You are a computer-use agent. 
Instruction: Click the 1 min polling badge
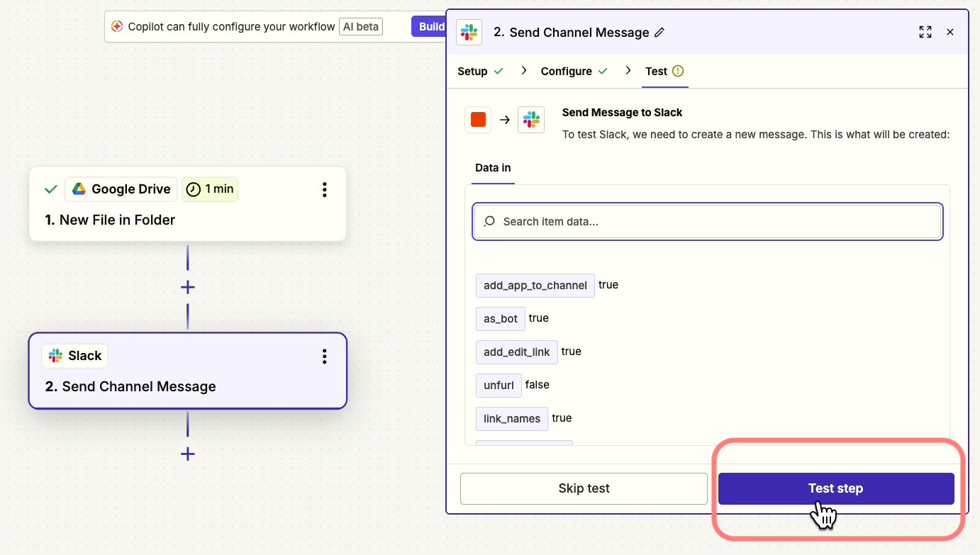[x=210, y=189]
